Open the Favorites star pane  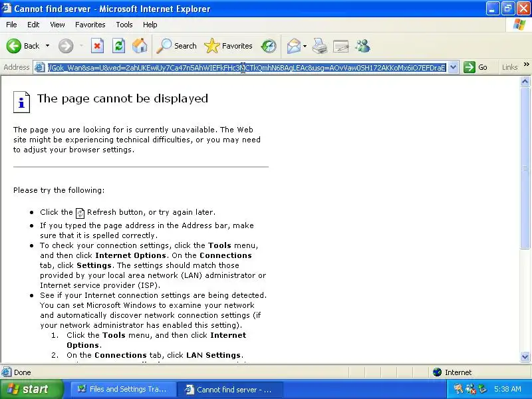click(228, 46)
